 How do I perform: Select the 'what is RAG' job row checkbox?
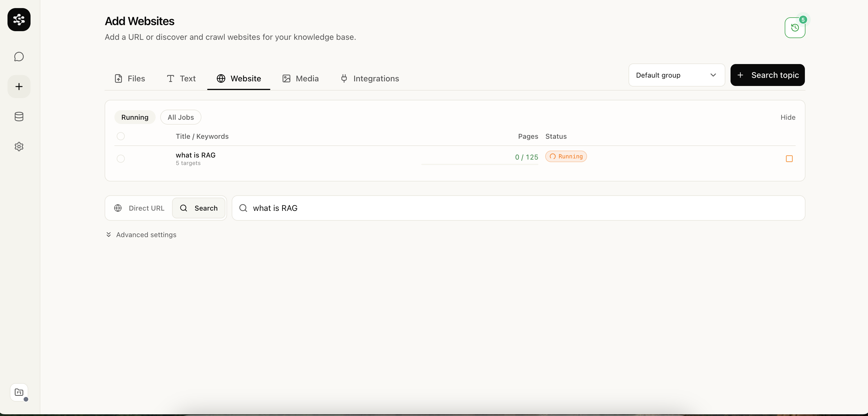(x=121, y=159)
